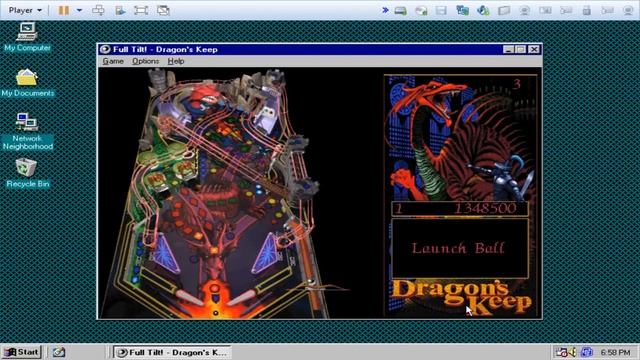Maximize the Full Tilt window
This screenshot has width=640, height=360.
pos(520,49)
